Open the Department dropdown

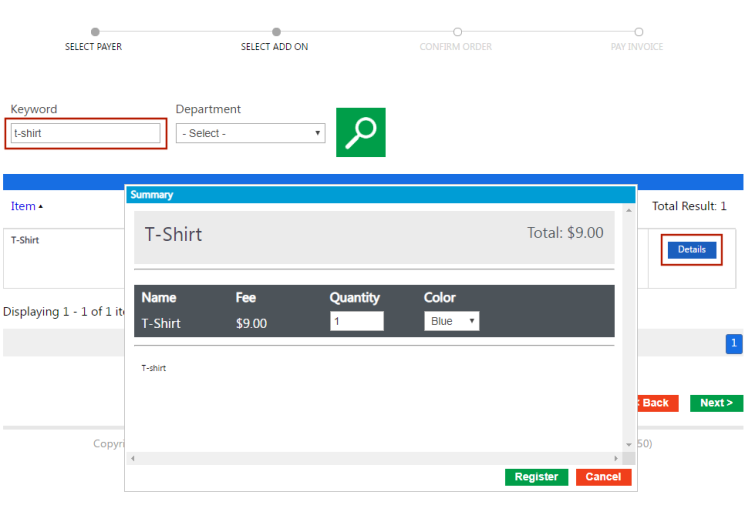(250, 133)
